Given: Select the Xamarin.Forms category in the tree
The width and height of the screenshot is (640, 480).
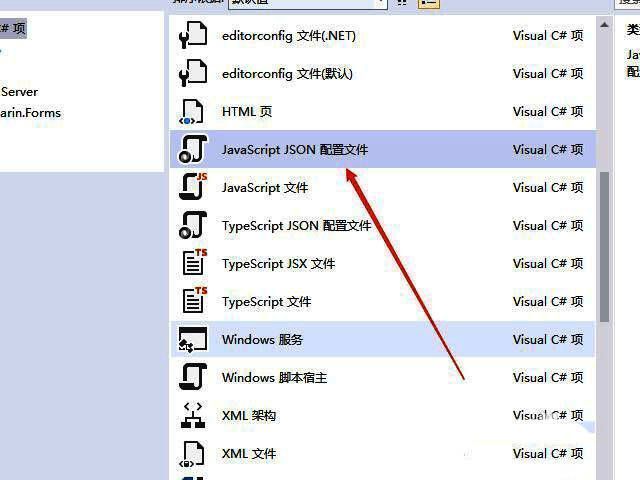Looking at the screenshot, I should click(x=30, y=113).
